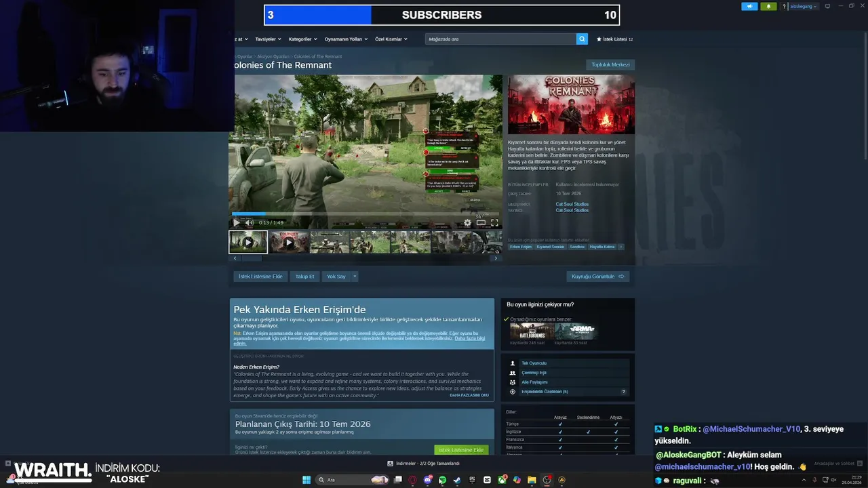Seek on the trailer progress bar
Viewport: 868px width, 488px height.
click(366, 213)
